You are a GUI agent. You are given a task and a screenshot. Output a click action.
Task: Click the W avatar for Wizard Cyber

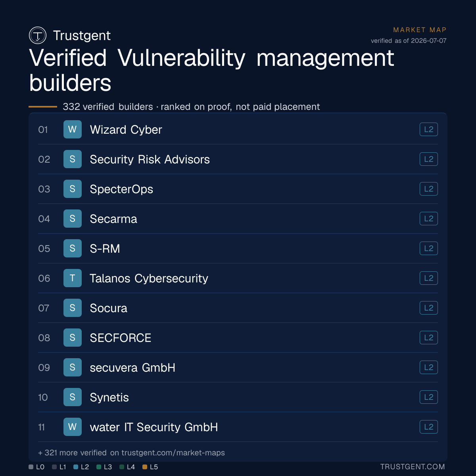(x=73, y=129)
